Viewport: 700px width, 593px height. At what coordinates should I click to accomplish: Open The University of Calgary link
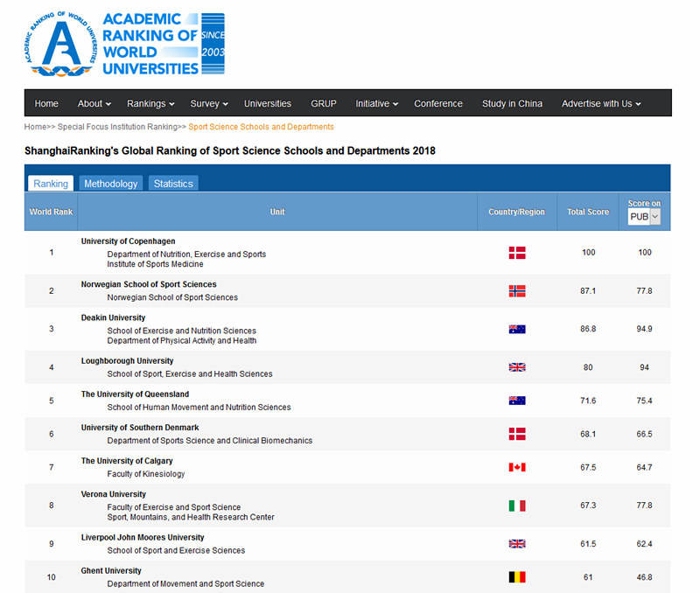coord(127,461)
